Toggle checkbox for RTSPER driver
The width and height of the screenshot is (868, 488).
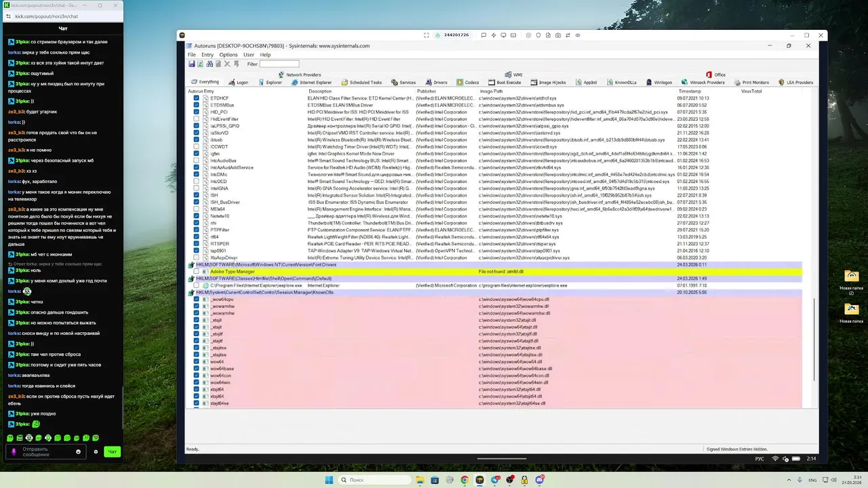(x=197, y=244)
